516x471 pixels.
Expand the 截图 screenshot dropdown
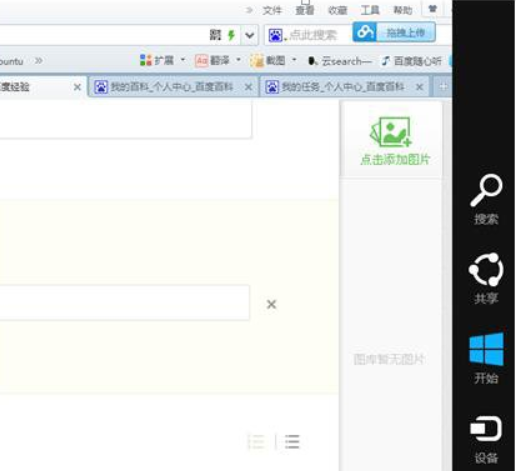point(294,60)
